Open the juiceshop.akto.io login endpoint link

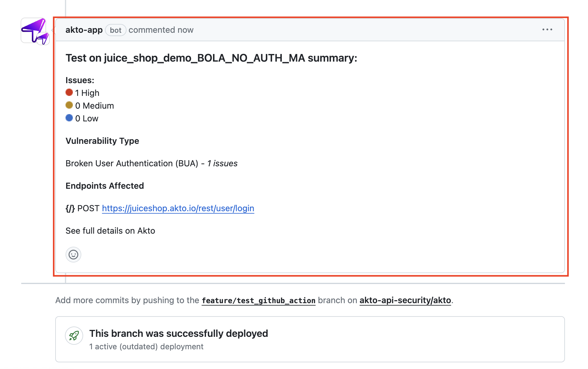178,208
